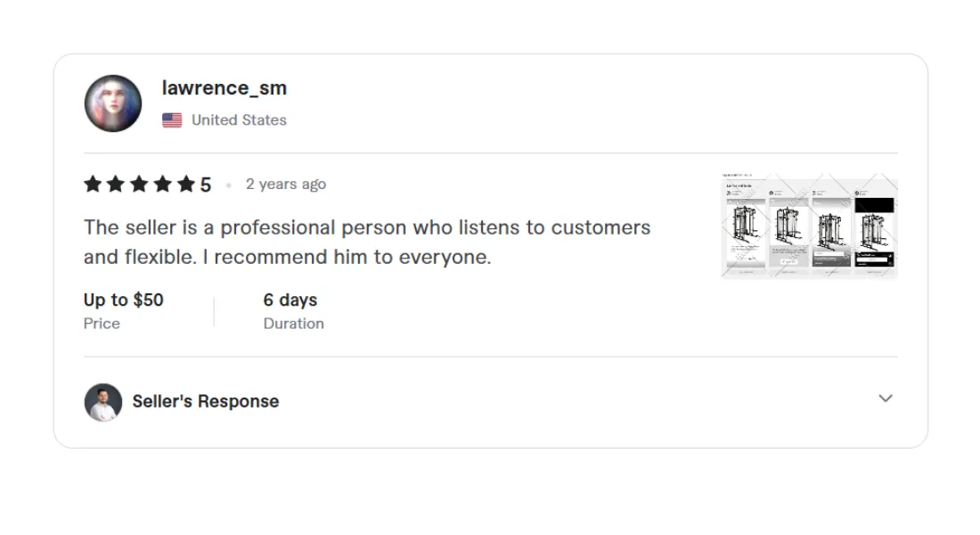Click the seller's avatar photo

[x=103, y=402]
